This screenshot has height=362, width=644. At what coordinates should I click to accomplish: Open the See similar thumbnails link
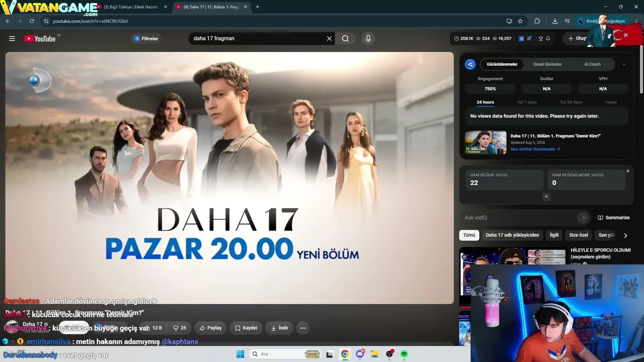[x=535, y=149]
